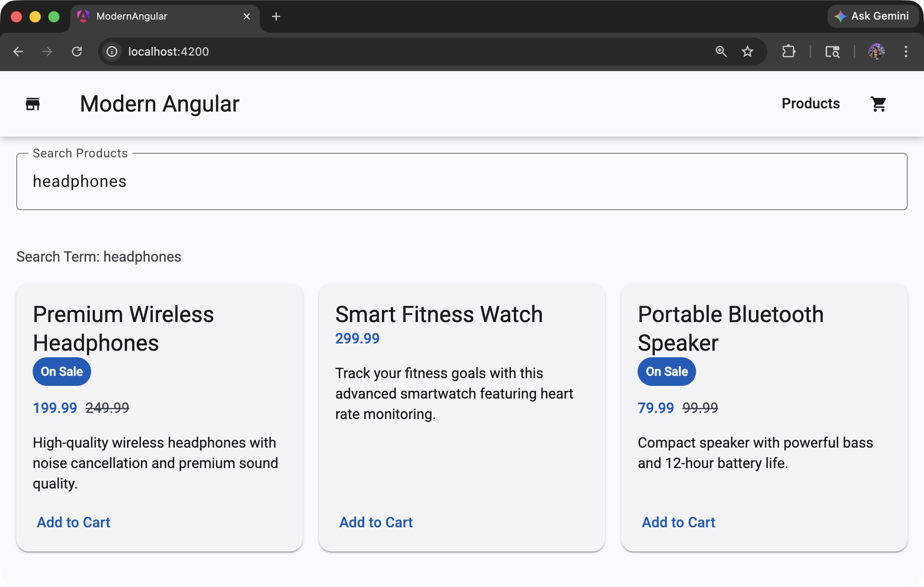Click the browser zoom magnifier icon
The height and width of the screenshot is (587, 924).
tap(721, 52)
